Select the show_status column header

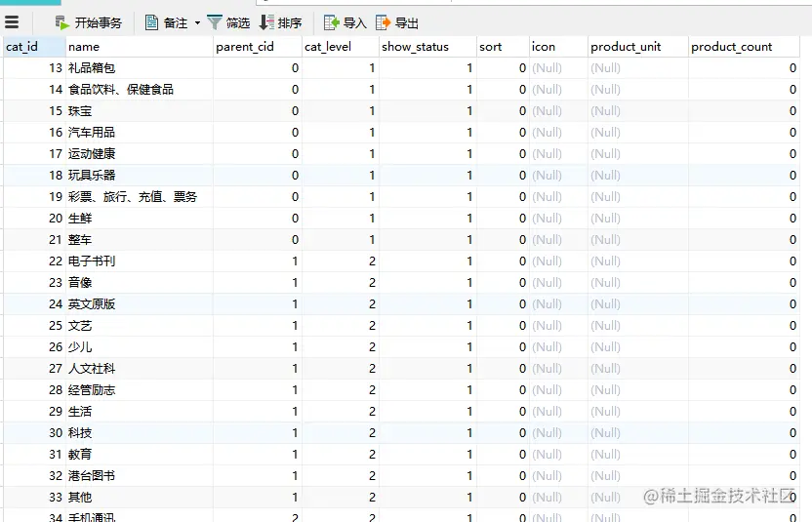pyautogui.click(x=427, y=47)
